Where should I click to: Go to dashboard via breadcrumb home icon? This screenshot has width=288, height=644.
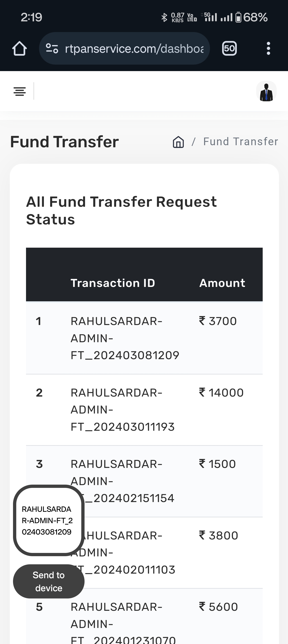point(178,142)
